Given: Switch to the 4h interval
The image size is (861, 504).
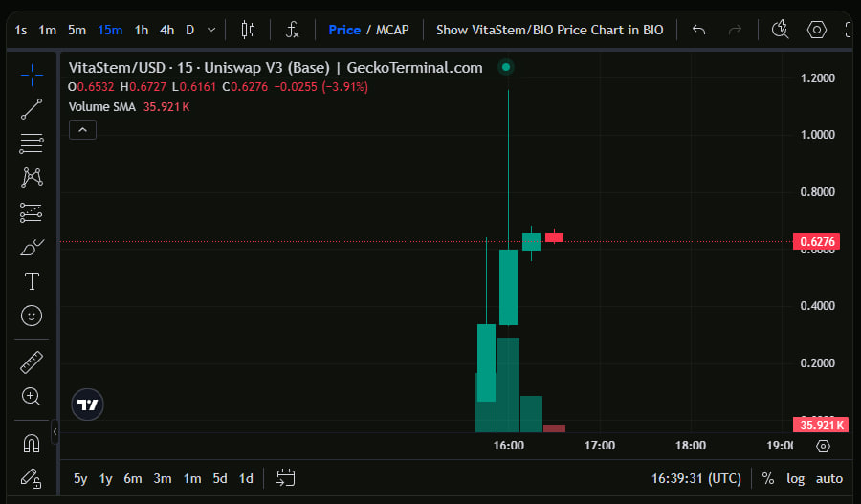Looking at the screenshot, I should pyautogui.click(x=166, y=30).
